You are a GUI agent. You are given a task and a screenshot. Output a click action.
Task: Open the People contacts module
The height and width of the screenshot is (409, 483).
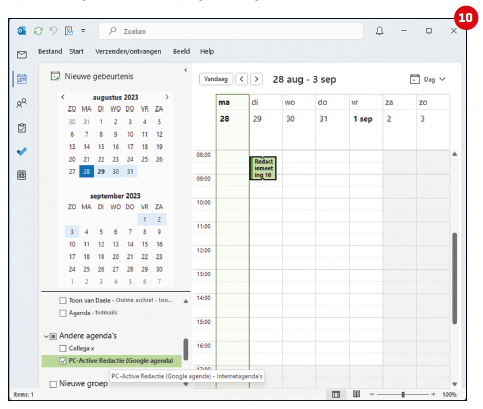tap(22, 103)
